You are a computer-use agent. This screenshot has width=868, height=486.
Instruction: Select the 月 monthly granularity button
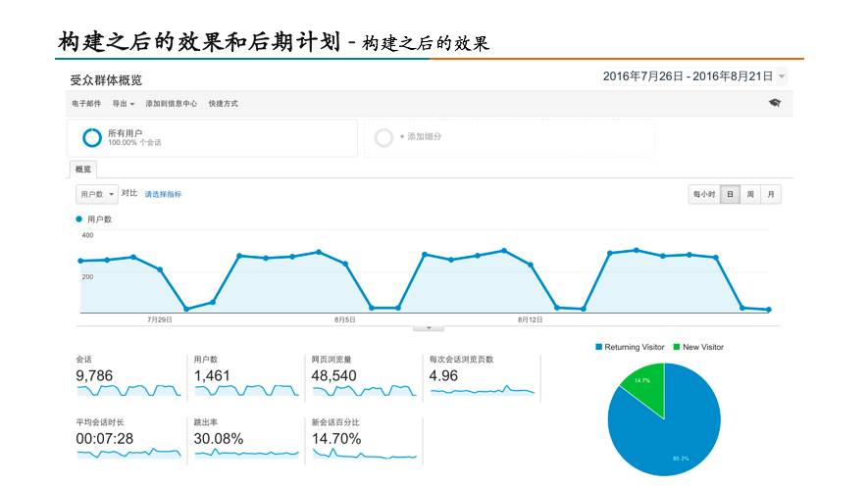(771, 194)
